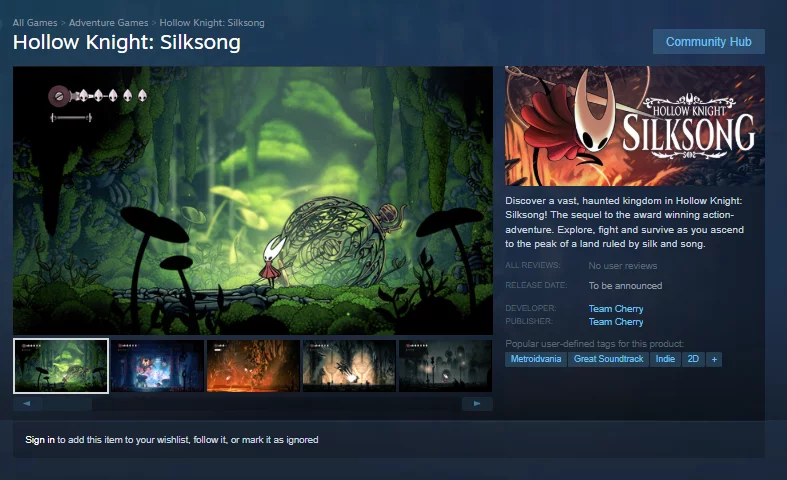Click the thumbnail strip scrollbar handle
Image resolution: width=787 pixels, height=480 pixels.
click(x=67, y=404)
